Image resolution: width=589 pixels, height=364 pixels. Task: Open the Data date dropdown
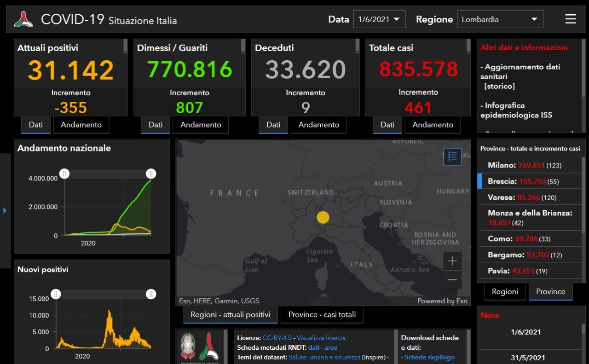tap(379, 19)
